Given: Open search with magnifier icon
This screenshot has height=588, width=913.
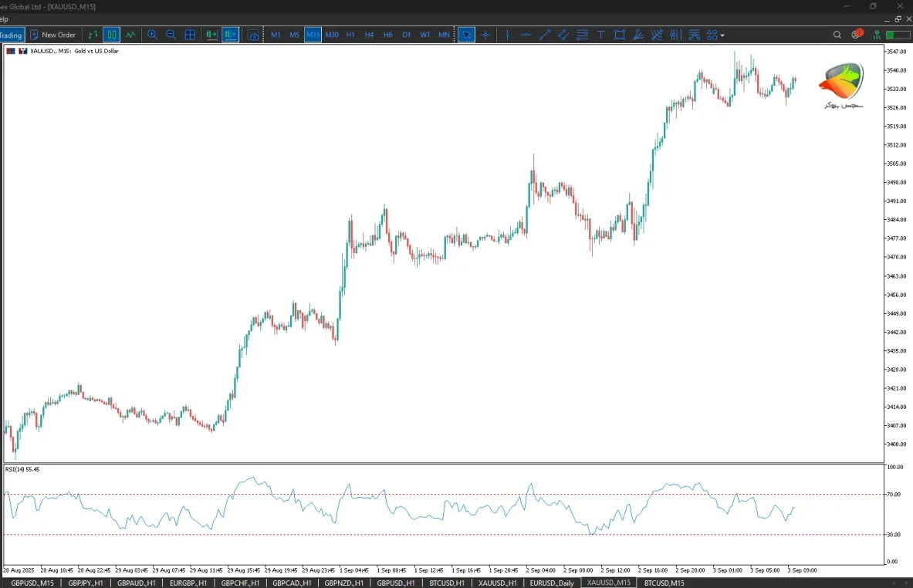Looking at the screenshot, I should coord(837,35).
